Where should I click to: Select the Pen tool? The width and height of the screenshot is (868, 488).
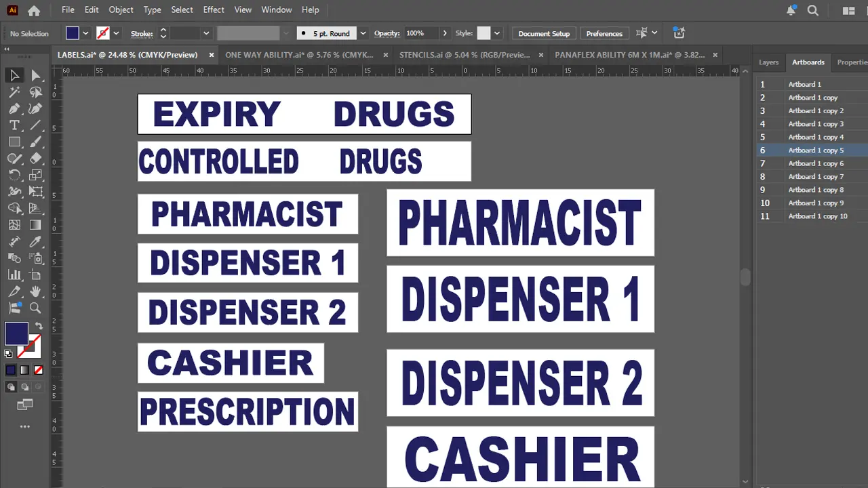click(x=15, y=108)
